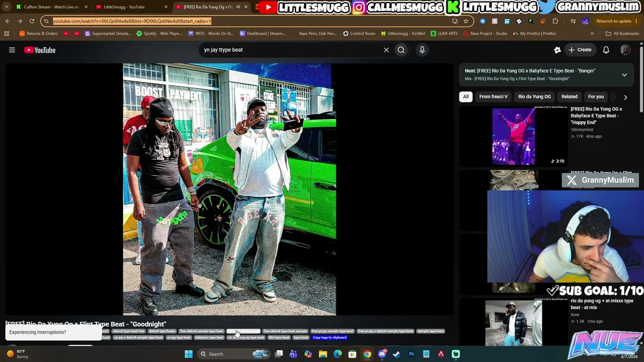Open the 'at mixx type beat' thumbnail

(514, 323)
